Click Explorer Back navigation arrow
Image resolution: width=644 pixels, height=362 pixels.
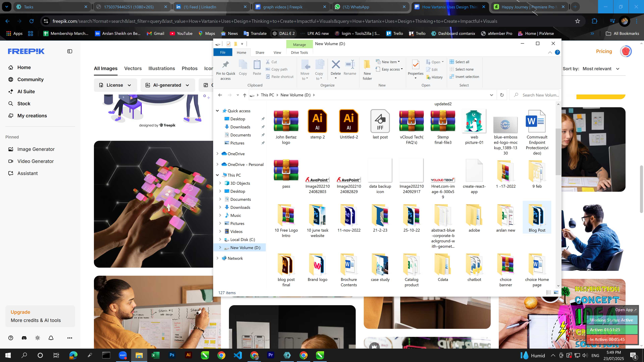click(x=220, y=95)
